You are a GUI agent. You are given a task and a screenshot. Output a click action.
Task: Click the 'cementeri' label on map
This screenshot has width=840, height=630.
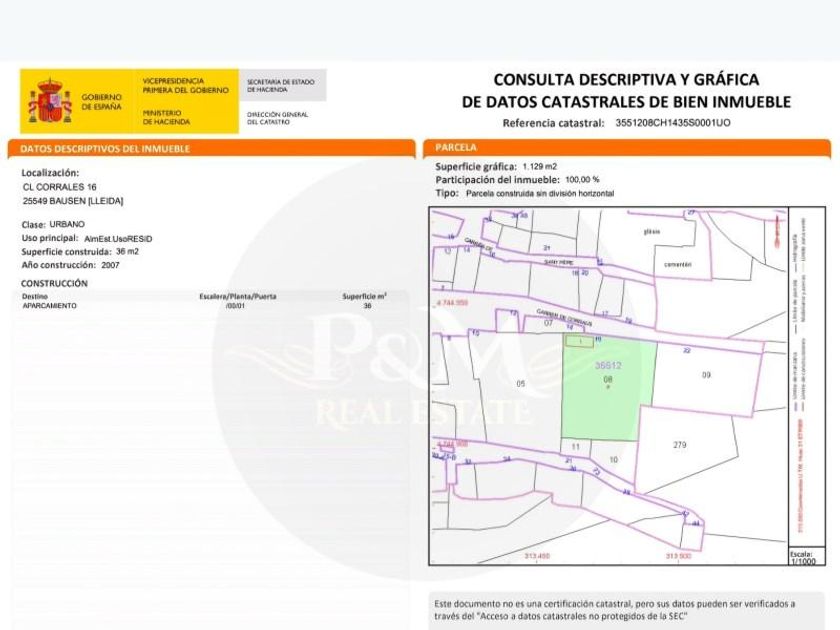(678, 265)
